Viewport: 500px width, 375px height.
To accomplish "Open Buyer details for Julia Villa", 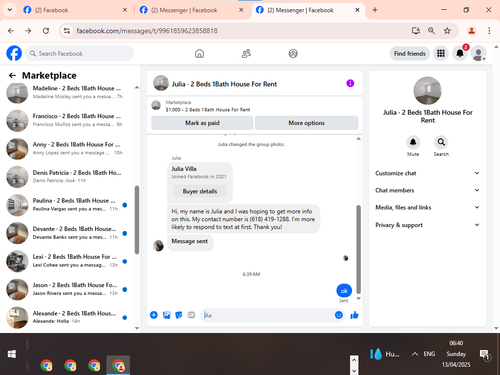I will (200, 191).
